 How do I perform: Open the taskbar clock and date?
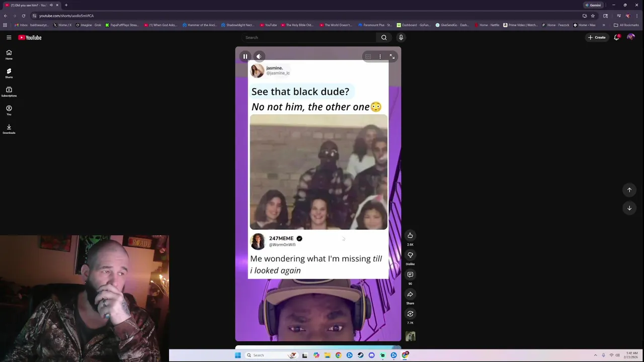click(631, 355)
